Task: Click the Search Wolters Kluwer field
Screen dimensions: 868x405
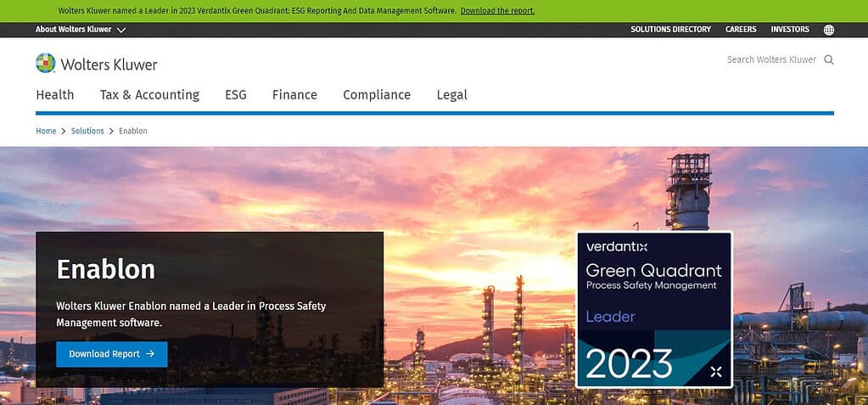Action: point(771,59)
